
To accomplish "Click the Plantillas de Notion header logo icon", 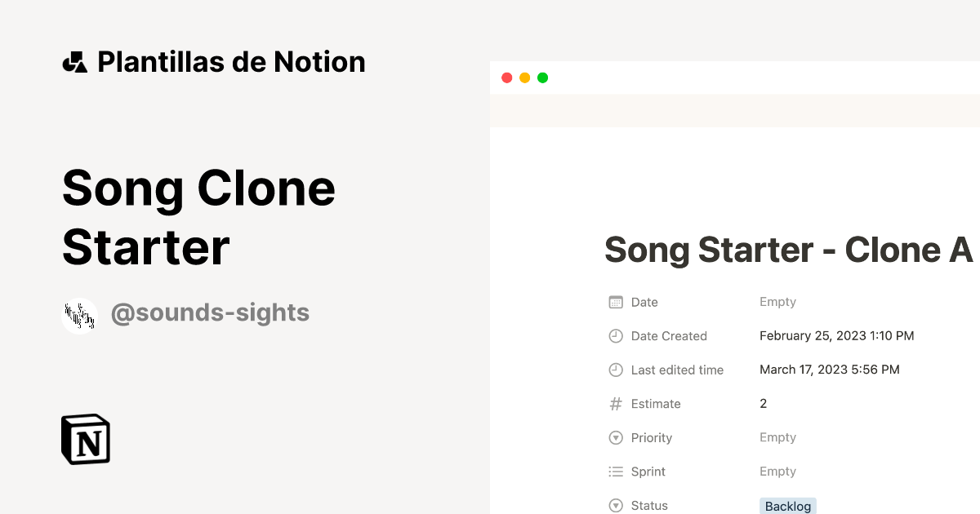I will pyautogui.click(x=75, y=61).
